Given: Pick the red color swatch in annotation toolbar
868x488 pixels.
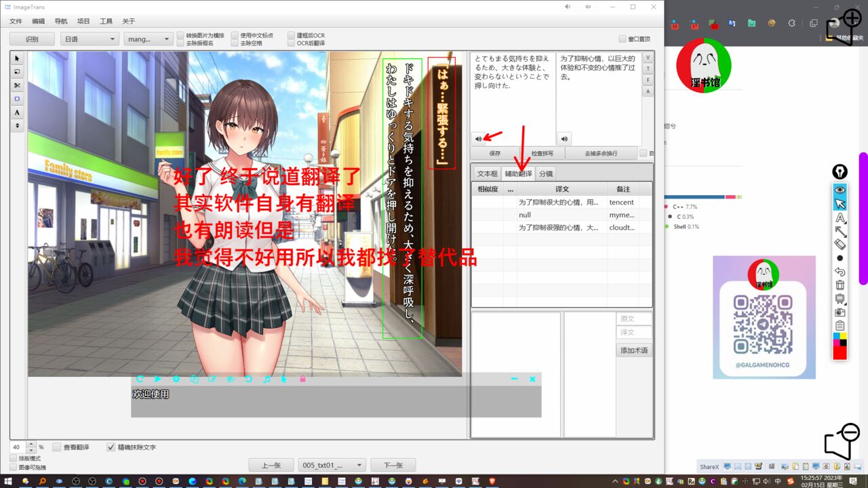Looking at the screenshot, I should click(840, 352).
